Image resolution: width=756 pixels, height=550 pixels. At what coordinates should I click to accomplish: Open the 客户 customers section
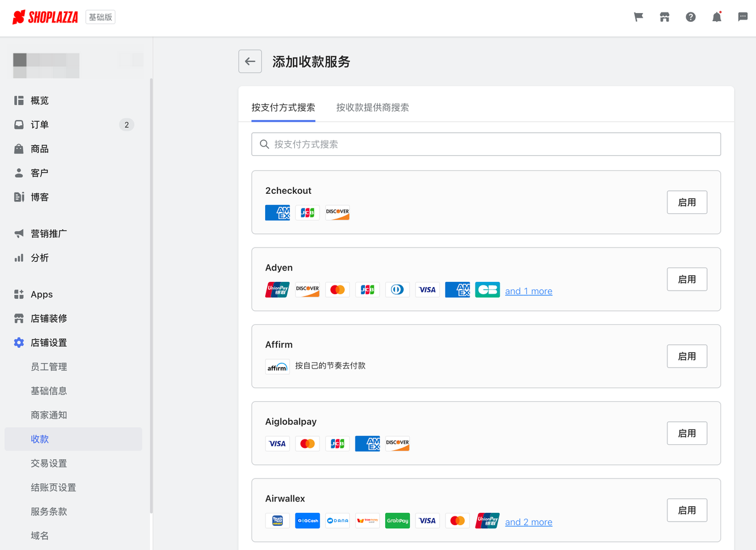tap(18, 173)
